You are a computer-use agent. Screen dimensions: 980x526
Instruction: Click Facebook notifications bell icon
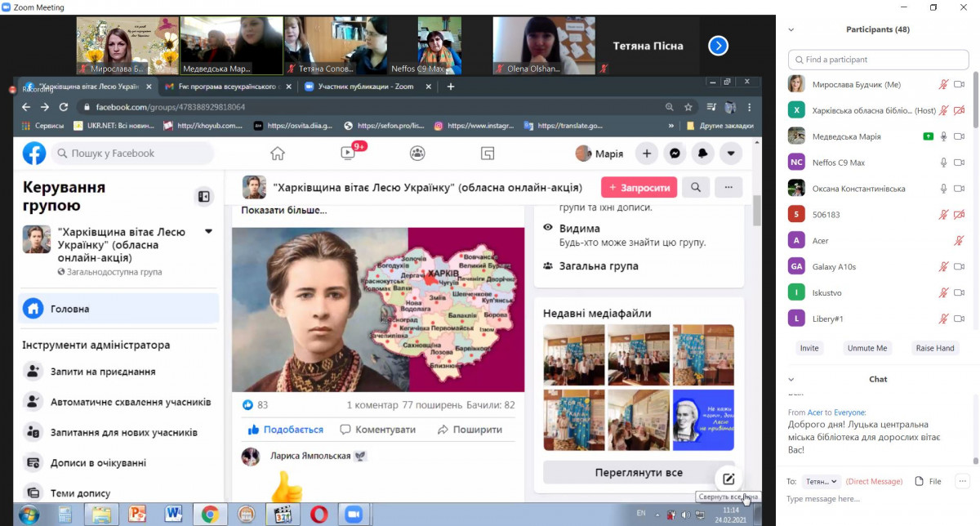702,154
